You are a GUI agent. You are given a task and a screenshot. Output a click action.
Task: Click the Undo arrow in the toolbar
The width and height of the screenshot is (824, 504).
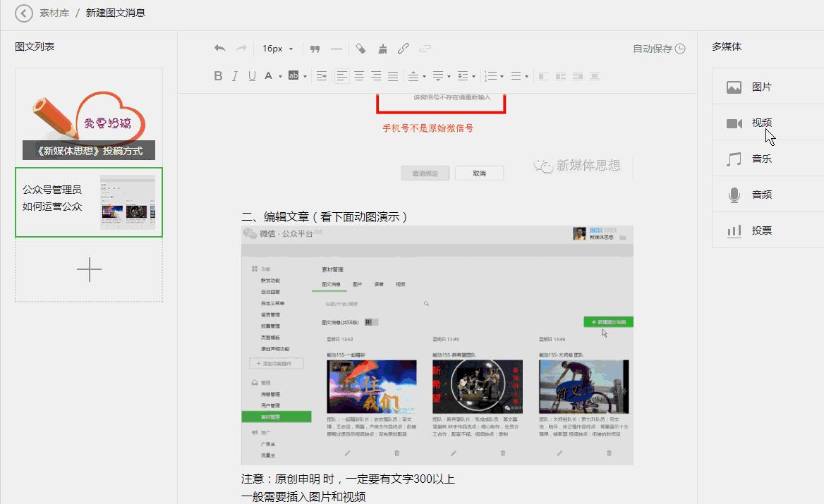coord(219,48)
